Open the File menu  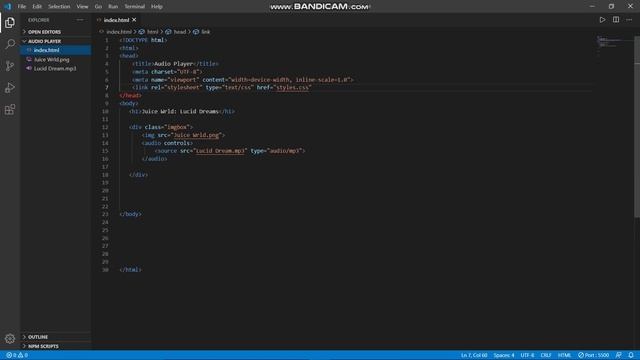click(x=22, y=7)
